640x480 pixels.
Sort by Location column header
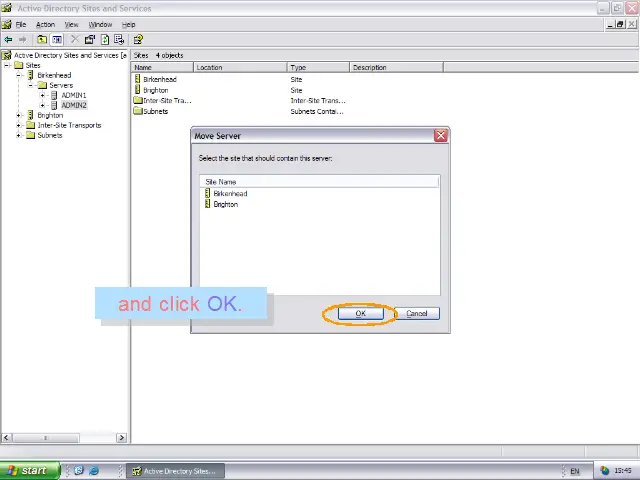[240, 67]
